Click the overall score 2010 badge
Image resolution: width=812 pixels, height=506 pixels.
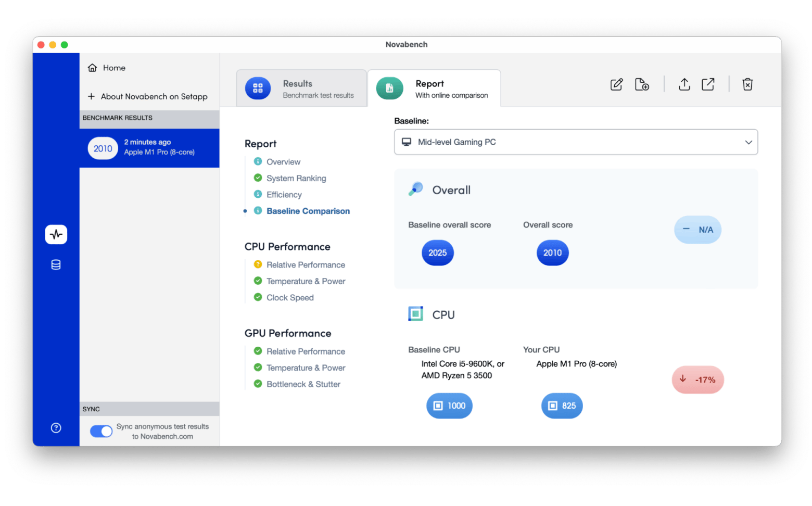(552, 252)
